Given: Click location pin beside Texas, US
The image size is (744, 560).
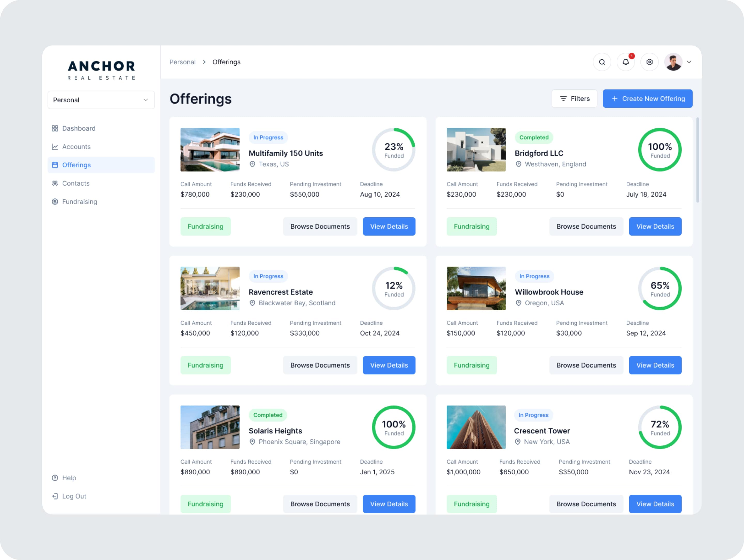Looking at the screenshot, I should tap(252, 164).
